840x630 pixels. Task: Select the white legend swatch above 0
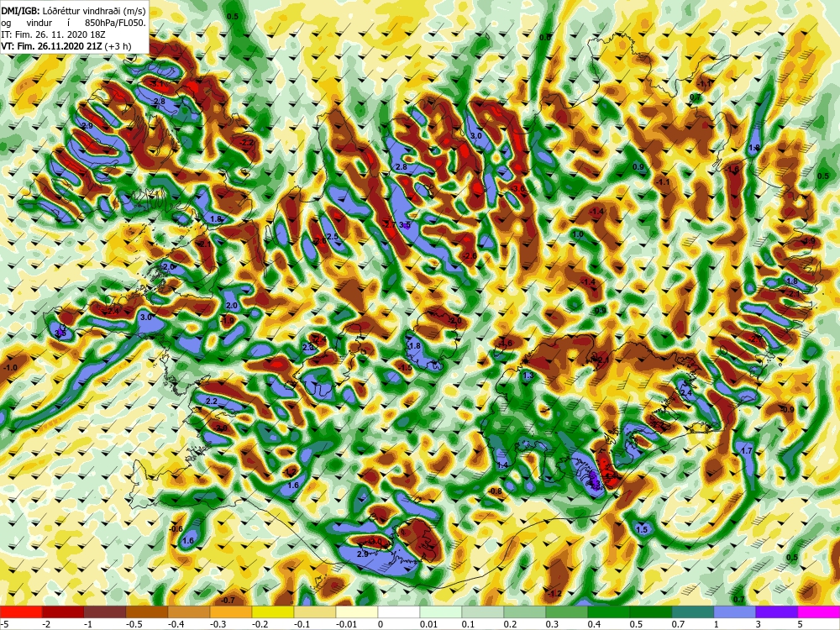[x=399, y=612]
